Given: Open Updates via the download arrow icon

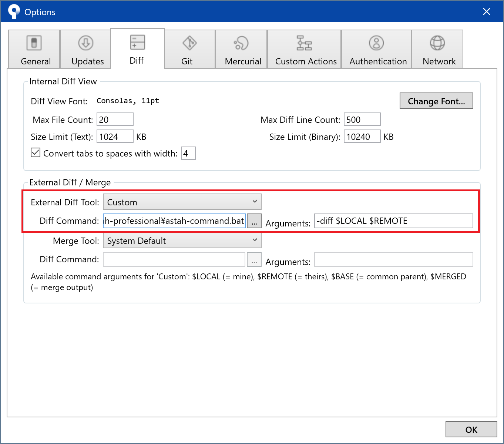Looking at the screenshot, I should 85,43.
